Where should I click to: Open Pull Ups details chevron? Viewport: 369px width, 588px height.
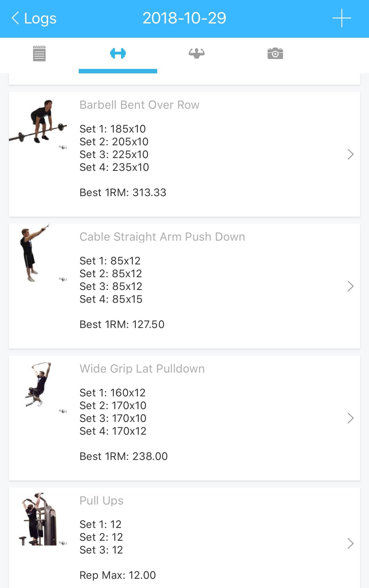coord(350,543)
